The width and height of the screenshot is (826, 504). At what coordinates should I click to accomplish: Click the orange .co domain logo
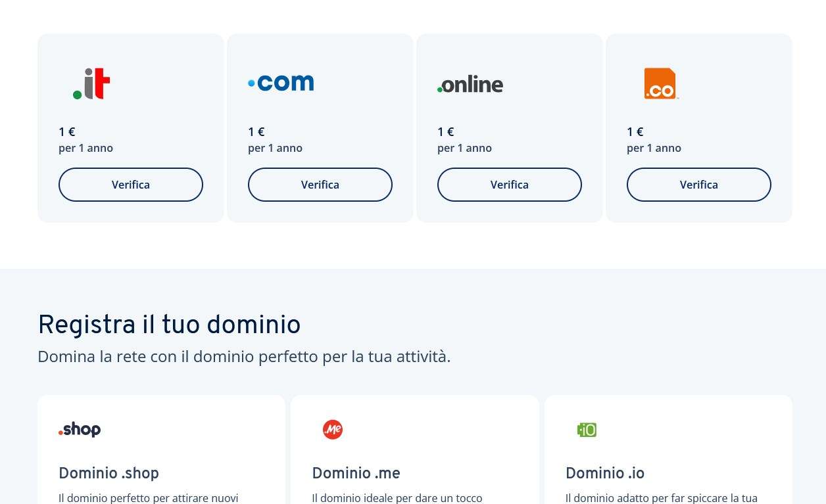(x=661, y=83)
